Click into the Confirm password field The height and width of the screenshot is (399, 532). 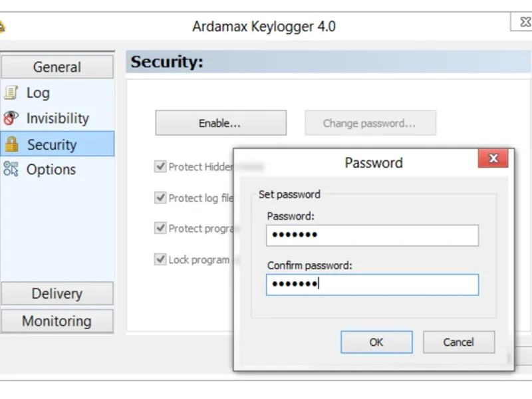(x=372, y=285)
